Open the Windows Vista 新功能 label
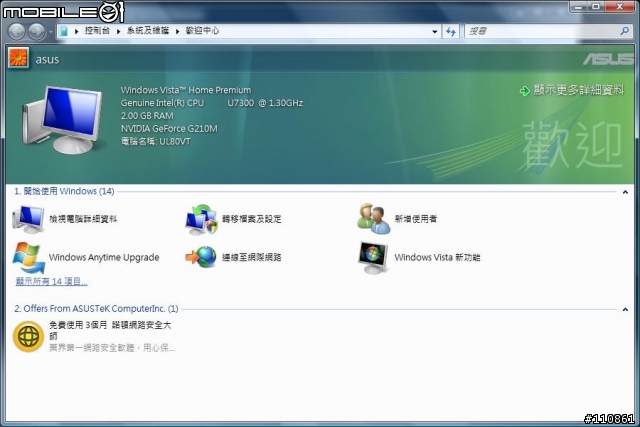Viewport: 640px width, 427px height. (x=437, y=257)
